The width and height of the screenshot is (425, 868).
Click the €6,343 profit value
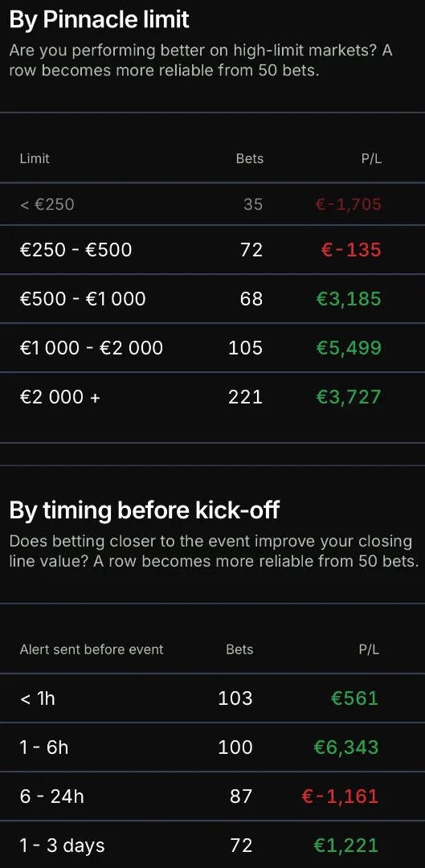coord(346,747)
